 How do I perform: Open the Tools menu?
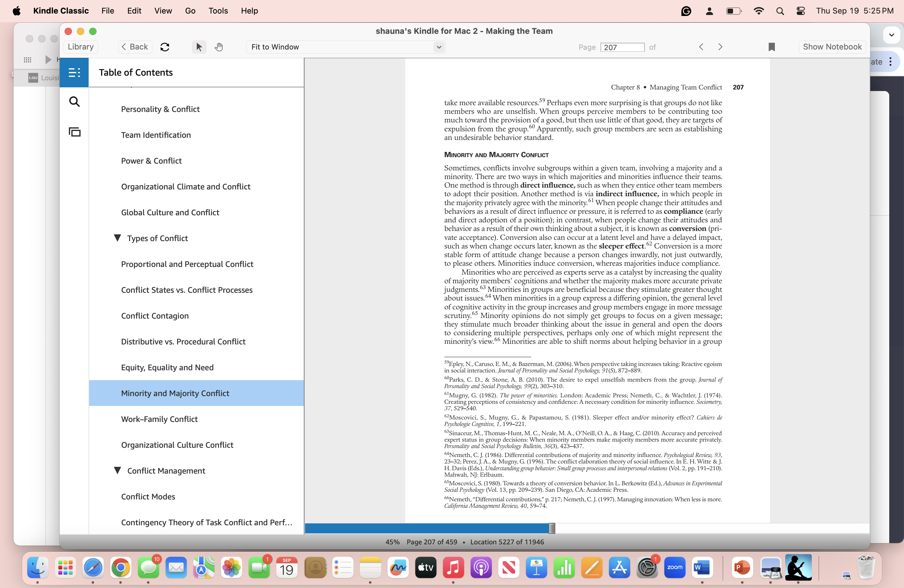[218, 11]
